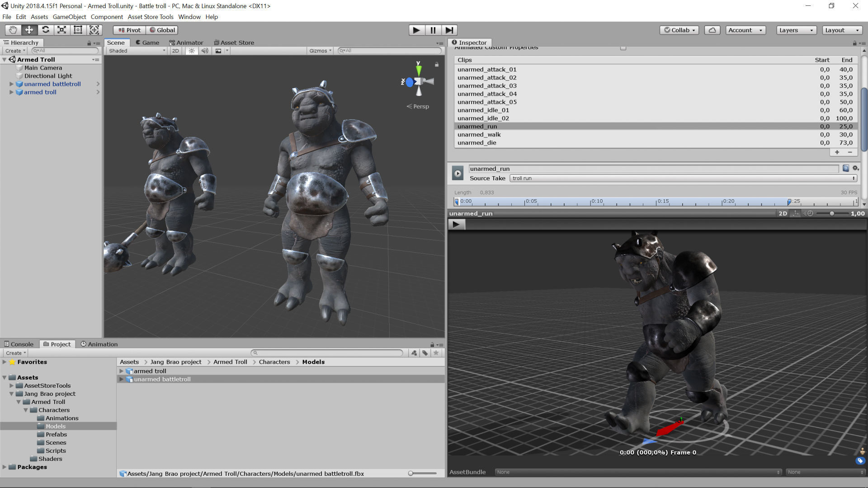Open the Collab dropdown
The image size is (868, 488).
click(x=679, y=30)
